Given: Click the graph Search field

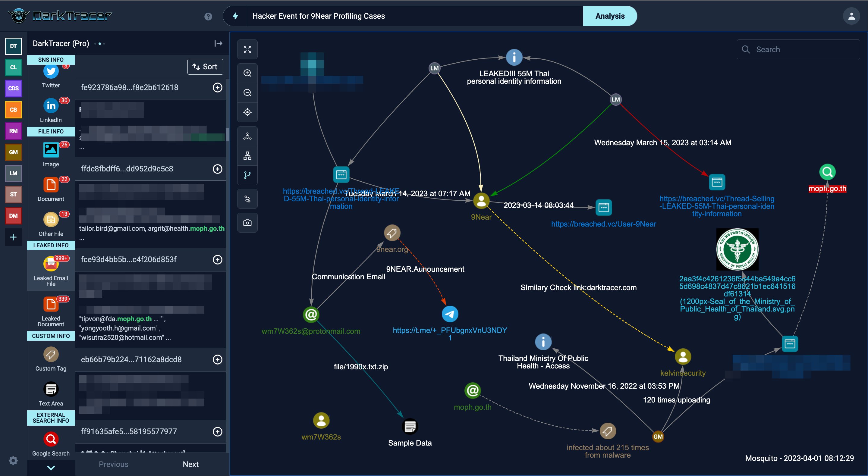Looking at the screenshot, I should pyautogui.click(x=798, y=49).
